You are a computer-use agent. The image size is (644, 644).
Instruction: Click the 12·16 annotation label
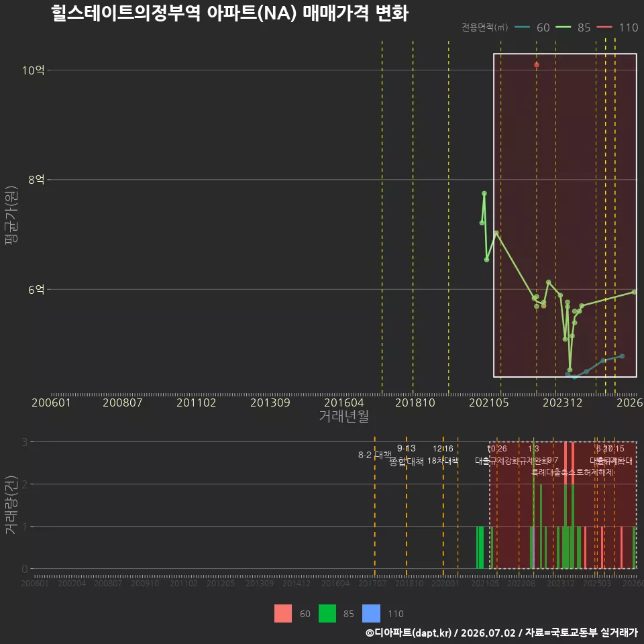pos(443,449)
